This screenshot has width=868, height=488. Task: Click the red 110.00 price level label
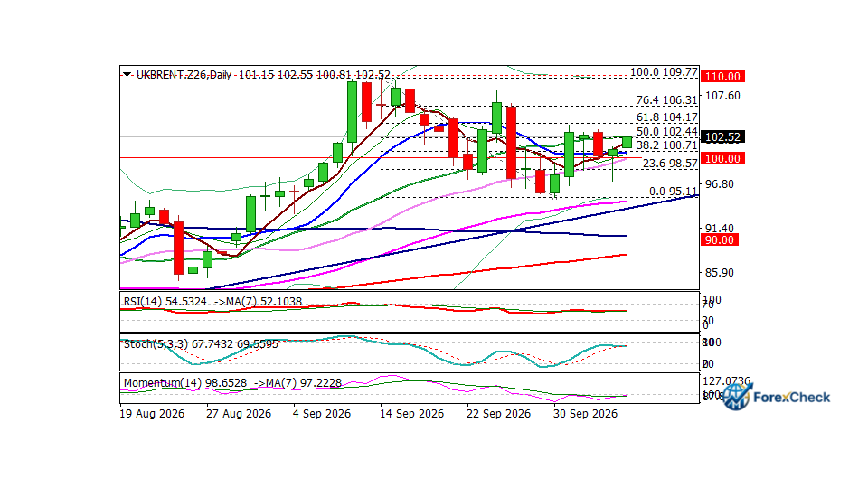tap(722, 76)
